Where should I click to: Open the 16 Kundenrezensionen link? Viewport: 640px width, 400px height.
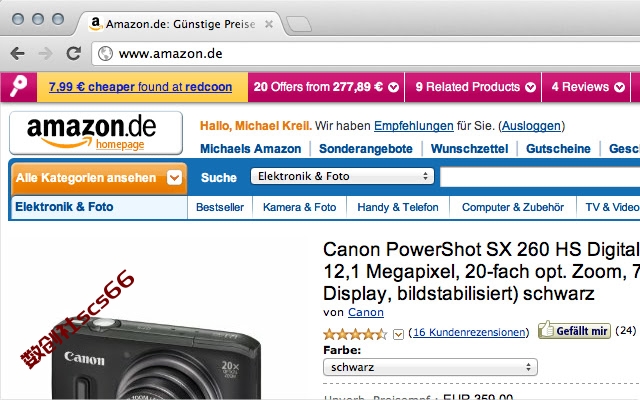pyautogui.click(x=469, y=332)
